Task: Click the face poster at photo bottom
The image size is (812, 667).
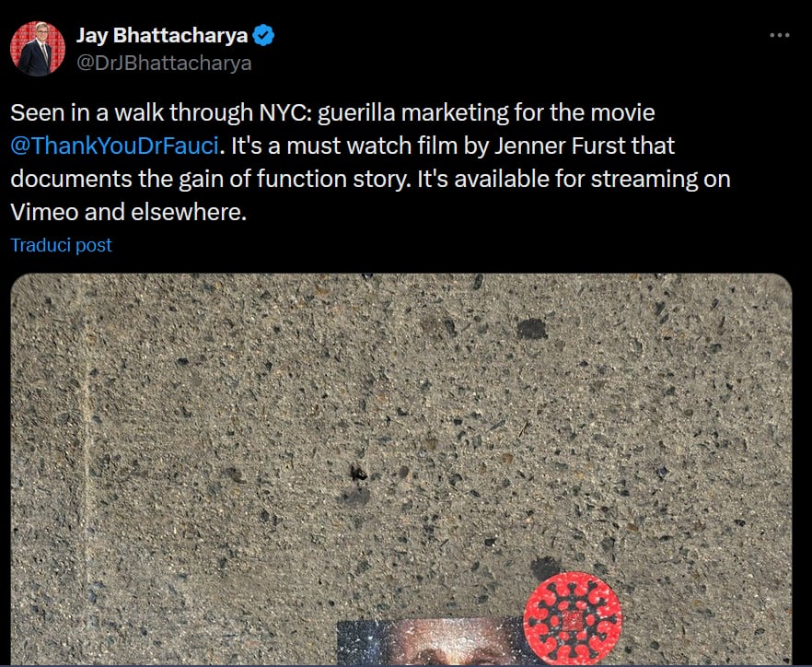Action: [x=433, y=641]
